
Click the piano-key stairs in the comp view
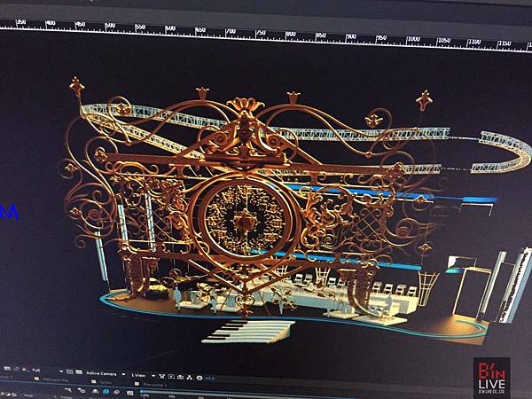tap(248, 331)
